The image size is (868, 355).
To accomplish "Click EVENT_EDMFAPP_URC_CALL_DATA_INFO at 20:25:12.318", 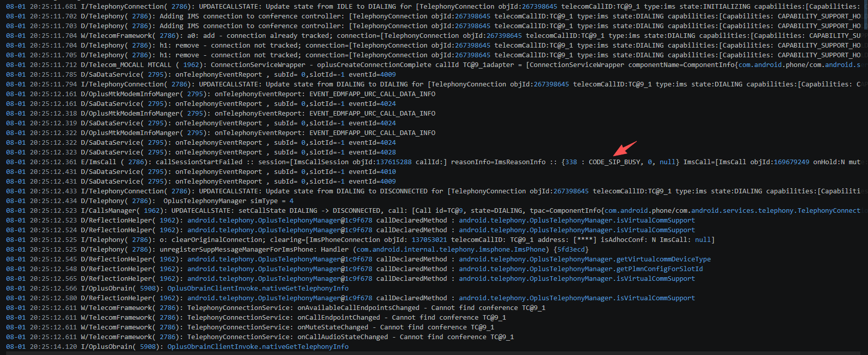I will [x=372, y=114].
